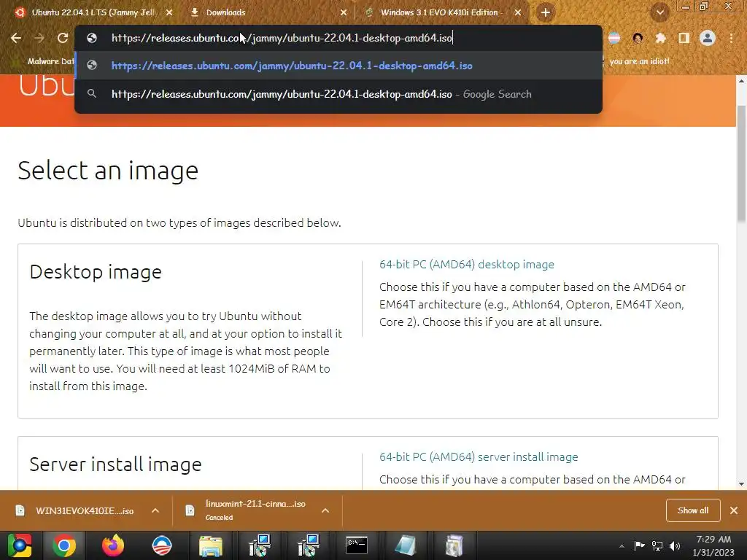
Task: Open Chrome's three-dot menu
Action: (731, 38)
